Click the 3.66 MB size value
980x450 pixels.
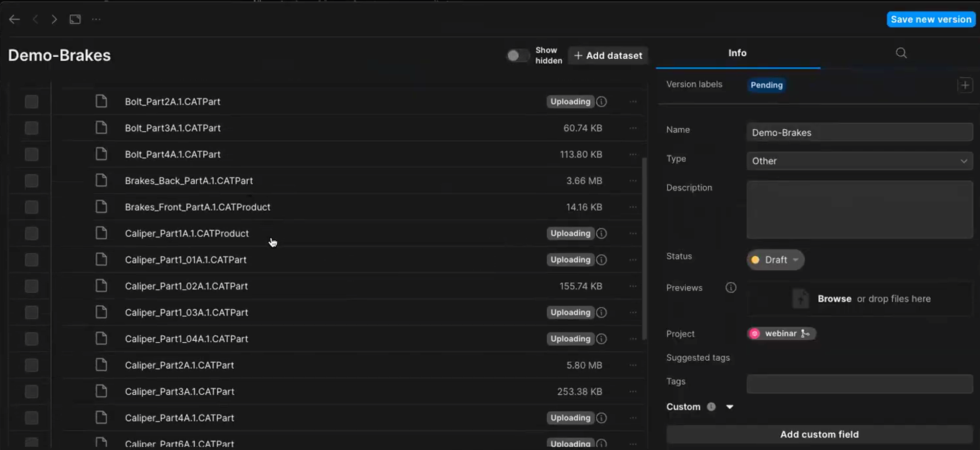point(584,181)
